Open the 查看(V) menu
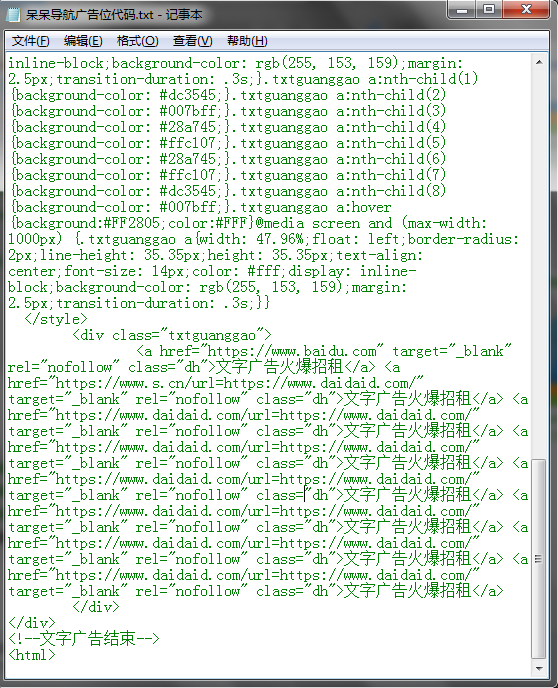 (193, 41)
